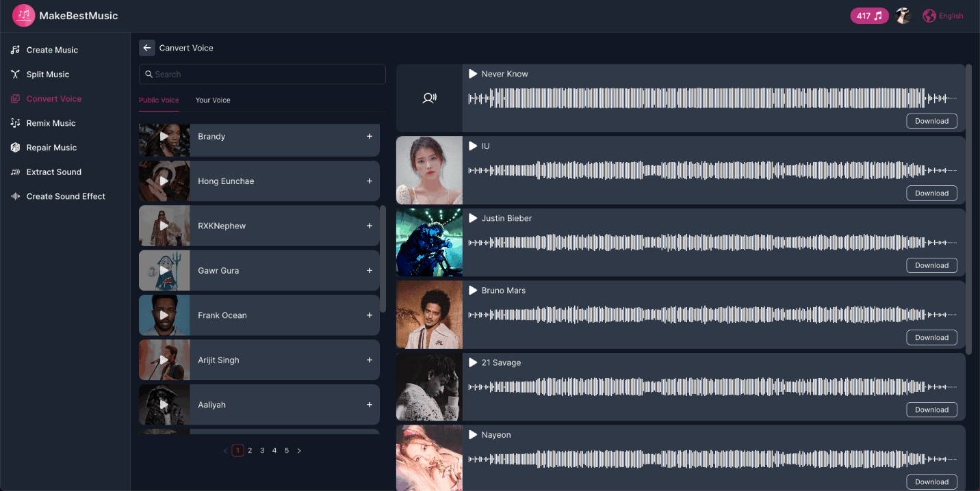Play the 21 Savage converted track
This screenshot has width=980, height=491.
pyautogui.click(x=473, y=362)
